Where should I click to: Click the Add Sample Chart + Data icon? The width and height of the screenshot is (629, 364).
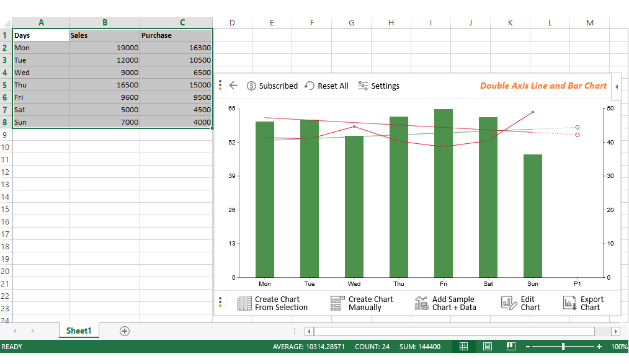click(421, 303)
